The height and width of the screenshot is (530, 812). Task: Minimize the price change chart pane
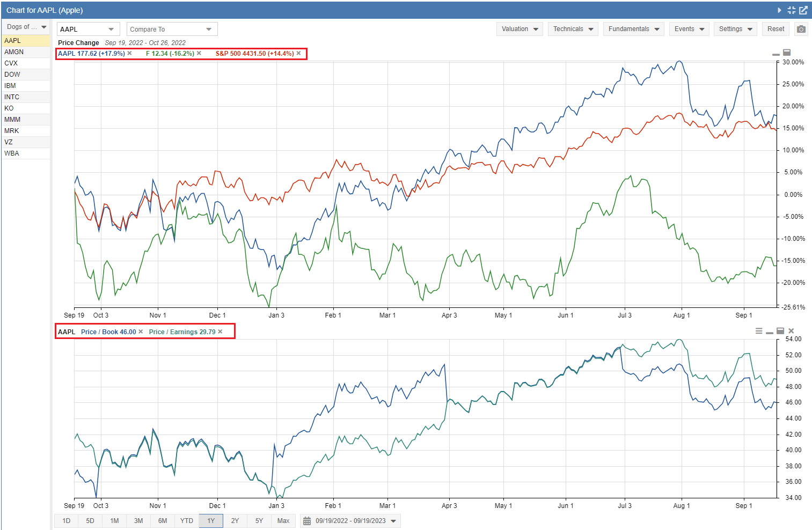pyautogui.click(x=776, y=54)
